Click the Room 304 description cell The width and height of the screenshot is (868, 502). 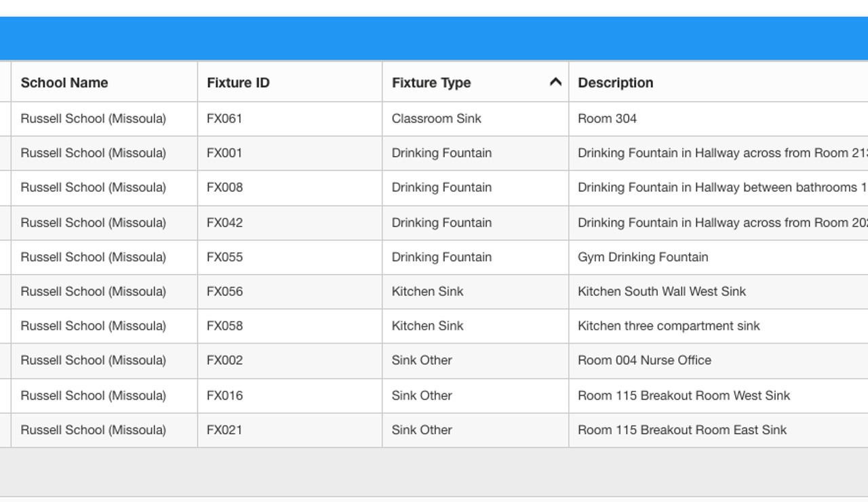point(607,119)
